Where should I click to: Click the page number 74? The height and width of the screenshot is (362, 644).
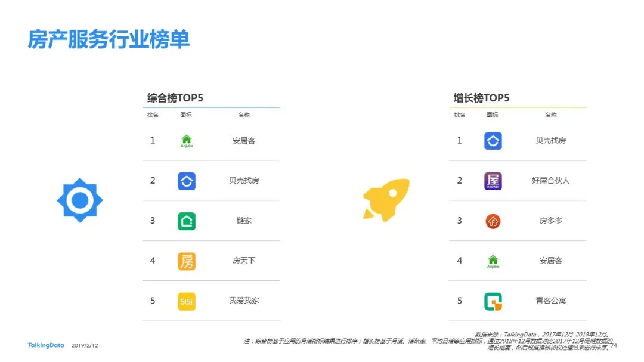click(x=614, y=345)
